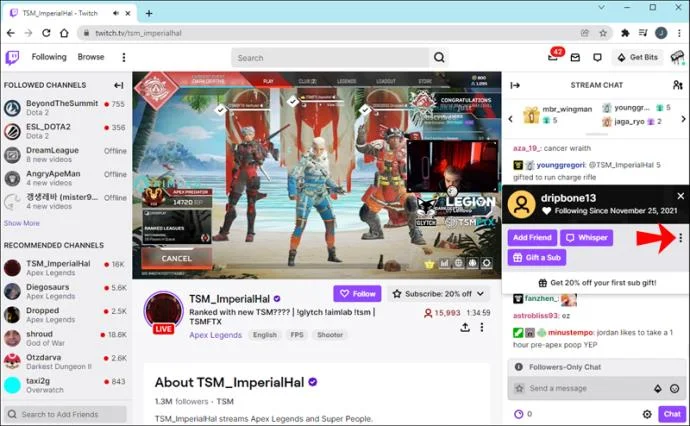Open notifications inbox with 42 badge
Viewport: 690px width, 426px height.
[x=554, y=56]
